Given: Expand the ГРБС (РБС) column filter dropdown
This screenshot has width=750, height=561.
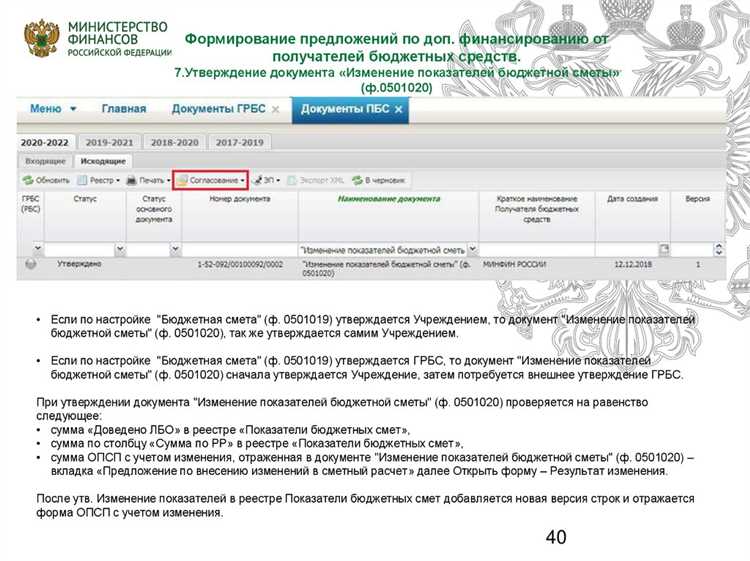Looking at the screenshot, I should [x=38, y=249].
